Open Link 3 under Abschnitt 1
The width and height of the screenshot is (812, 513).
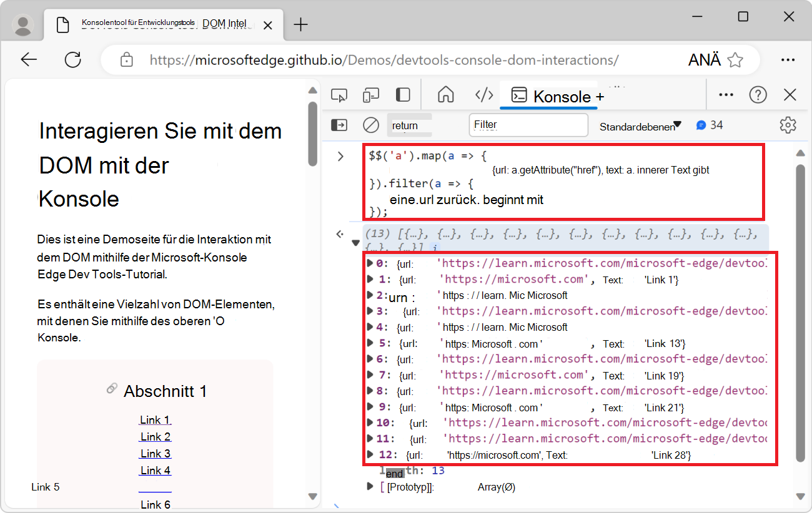pos(155,453)
